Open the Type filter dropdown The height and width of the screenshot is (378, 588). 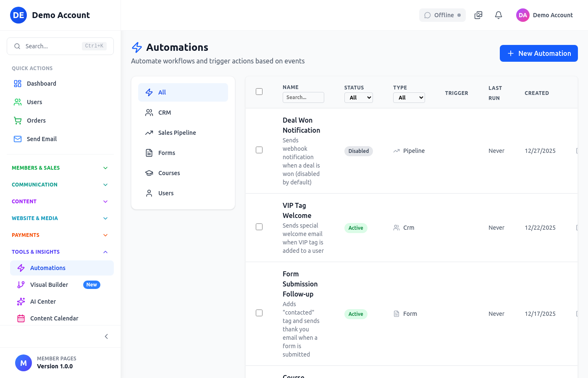pyautogui.click(x=409, y=97)
